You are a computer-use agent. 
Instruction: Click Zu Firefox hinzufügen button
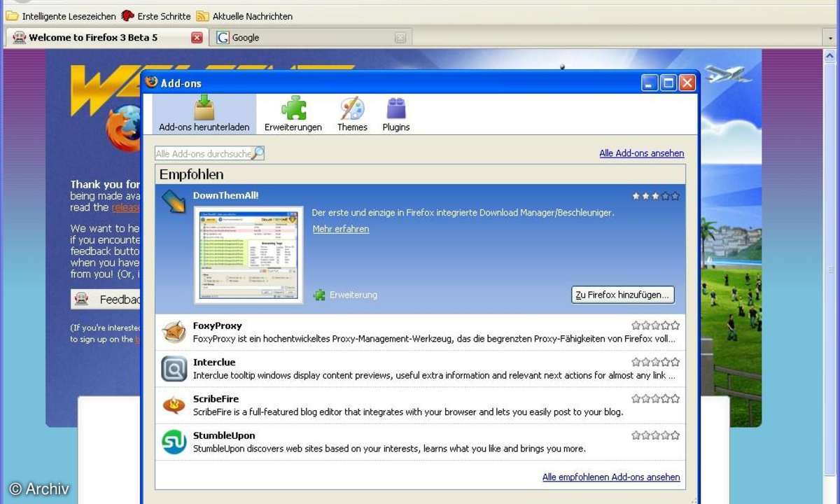623,295
